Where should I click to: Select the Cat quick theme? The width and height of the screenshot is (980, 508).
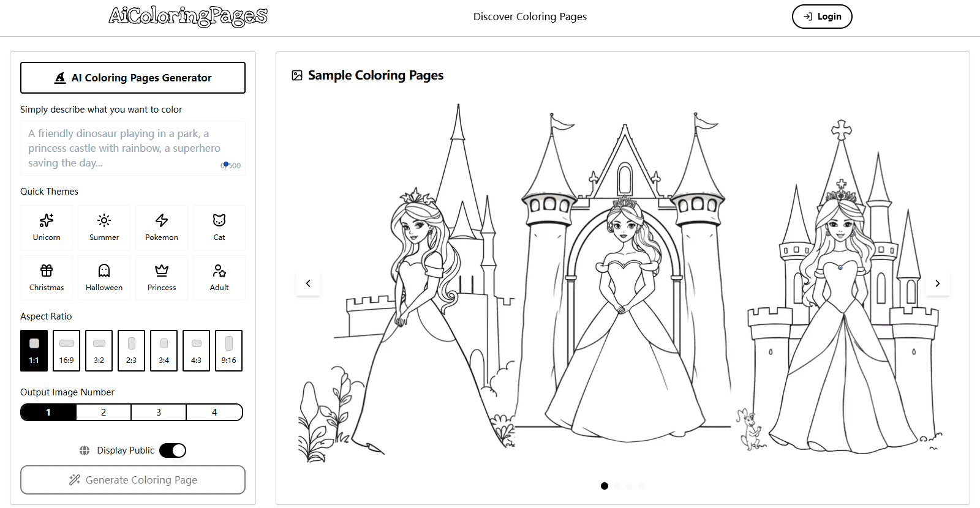coord(219,228)
